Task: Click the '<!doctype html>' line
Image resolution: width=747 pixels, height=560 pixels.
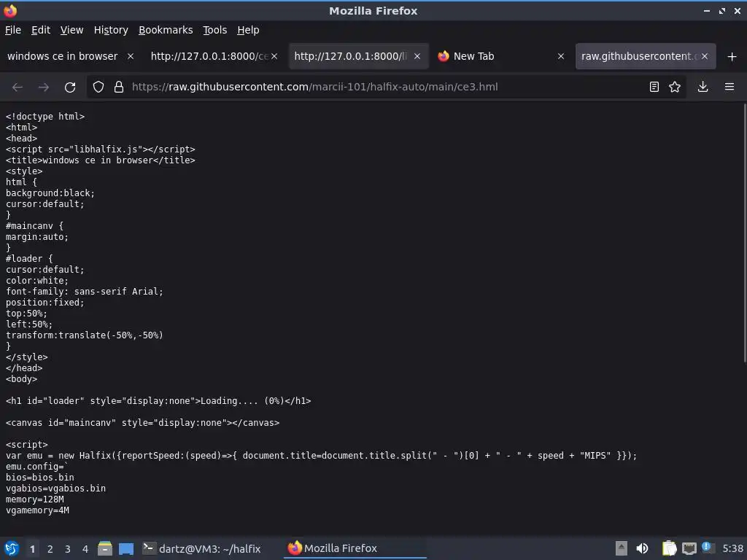Action: click(45, 117)
